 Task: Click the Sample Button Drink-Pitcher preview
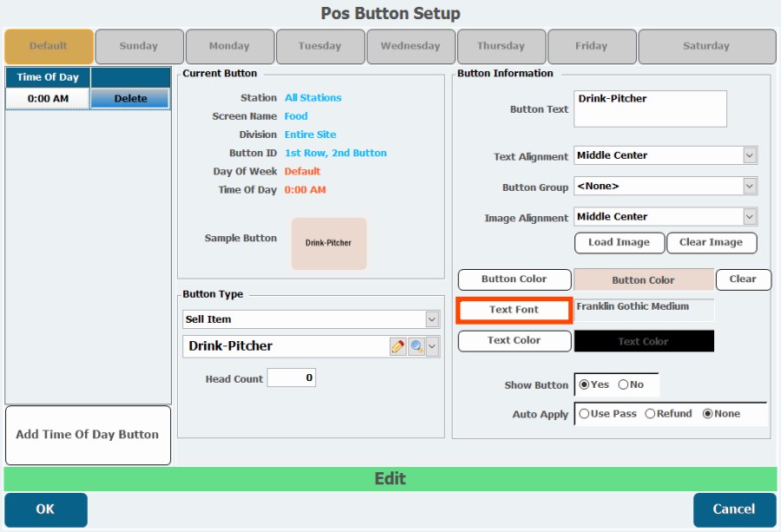[x=329, y=243]
